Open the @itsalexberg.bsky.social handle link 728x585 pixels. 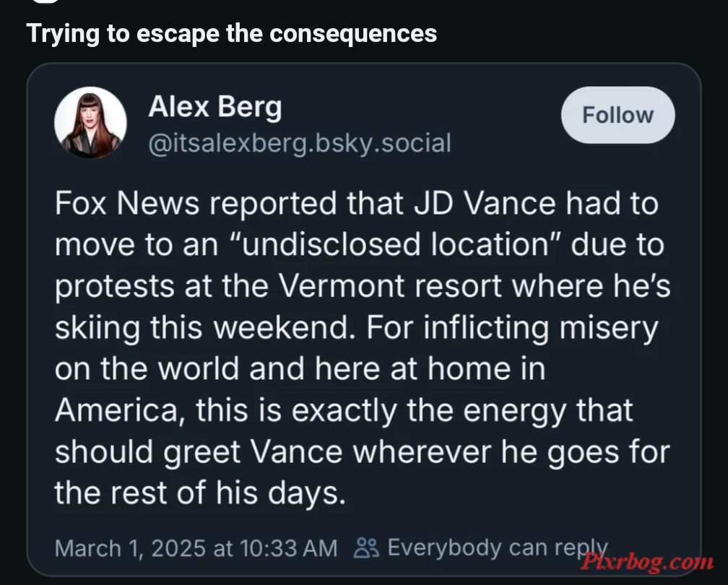tap(300, 143)
